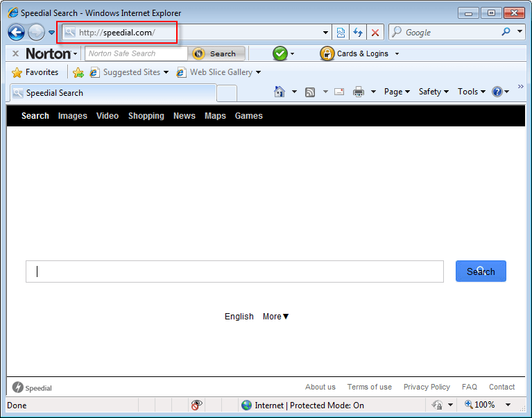Click the Cards & Logins padlock icon
The height and width of the screenshot is (418, 532).
pyautogui.click(x=327, y=53)
